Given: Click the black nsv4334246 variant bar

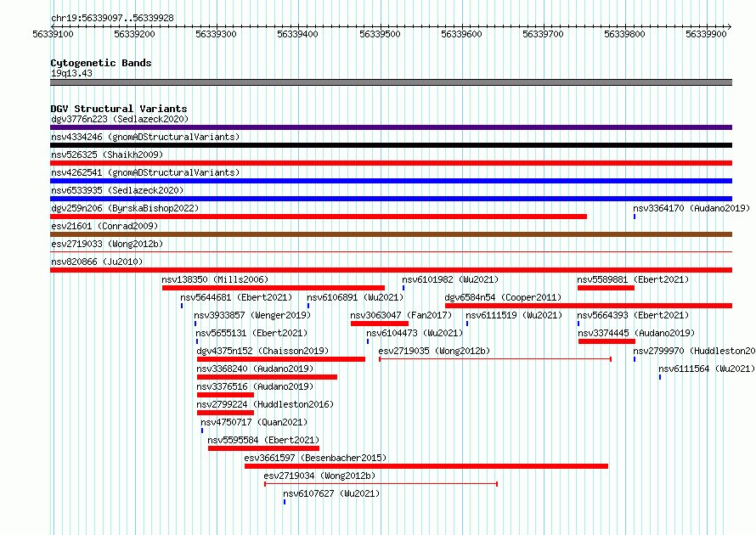Looking at the screenshot, I should tap(391, 145).
